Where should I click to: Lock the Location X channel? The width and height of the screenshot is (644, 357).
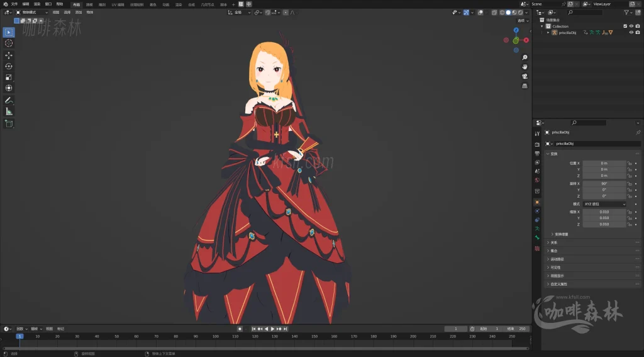click(629, 163)
